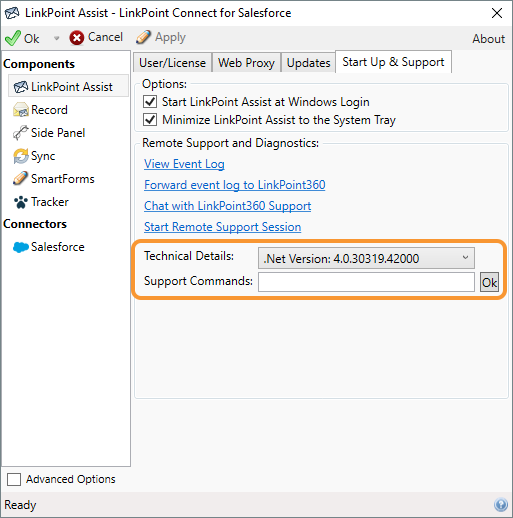This screenshot has width=513, height=518.
Task: Open the Tracker paw icon
Action: (x=21, y=202)
